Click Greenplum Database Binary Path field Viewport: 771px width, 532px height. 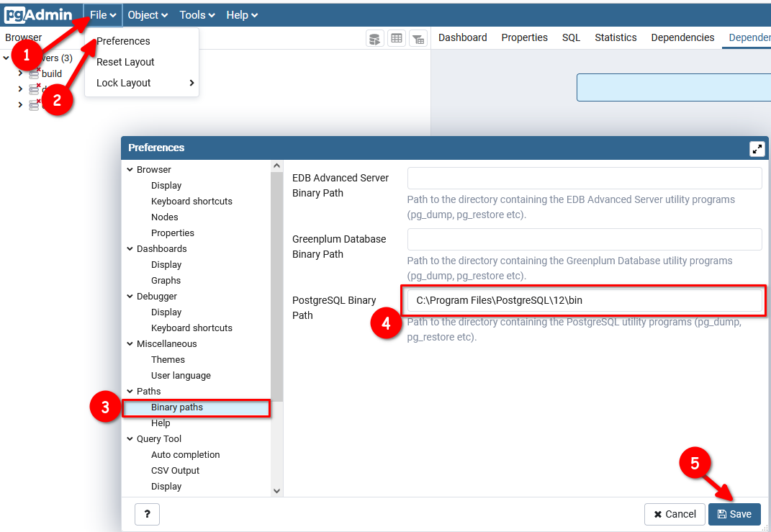pos(585,240)
